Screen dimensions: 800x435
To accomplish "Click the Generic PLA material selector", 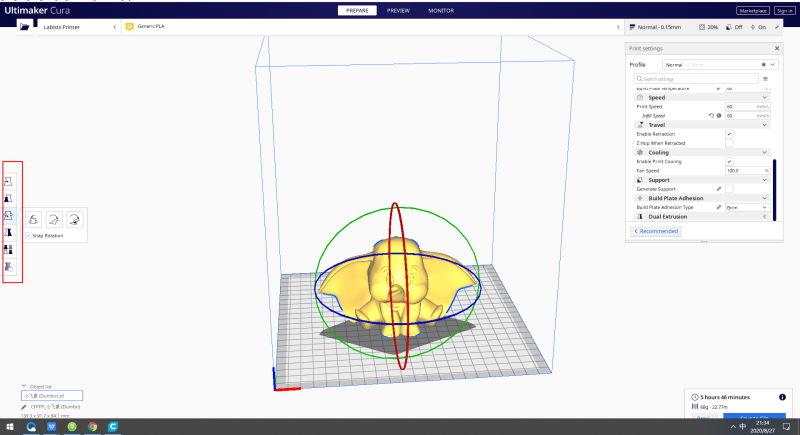I will 370,27.
